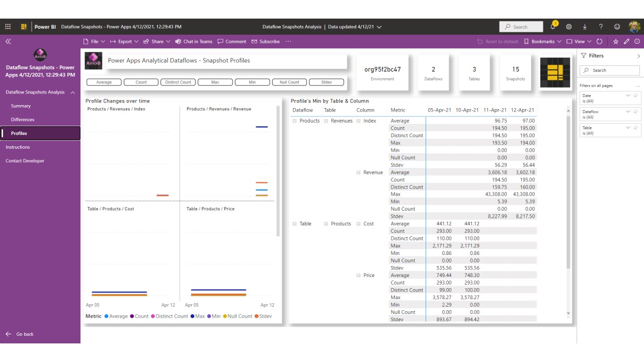Collapse the Filters pane with its chevron
Screen dimensions: 644x362
[x=638, y=56]
